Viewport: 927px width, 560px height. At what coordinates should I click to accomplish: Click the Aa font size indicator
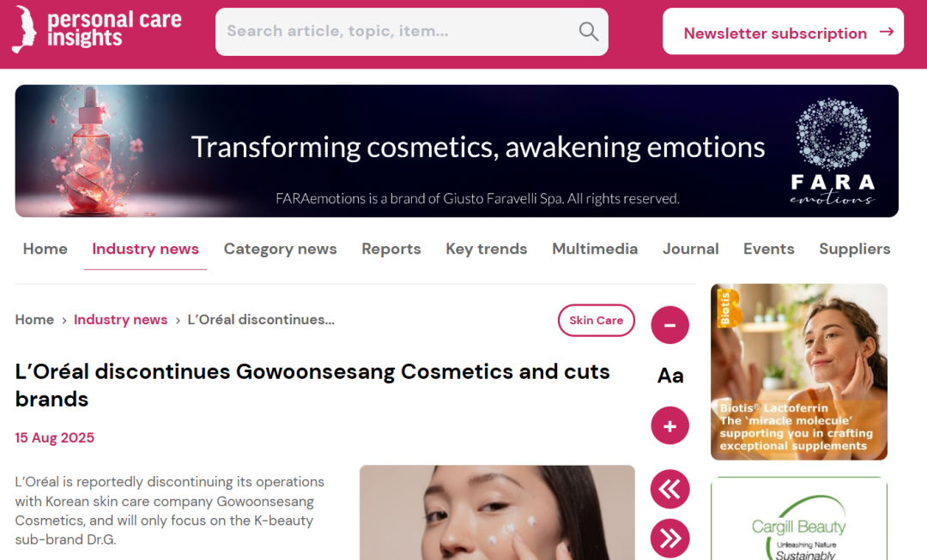coord(670,376)
